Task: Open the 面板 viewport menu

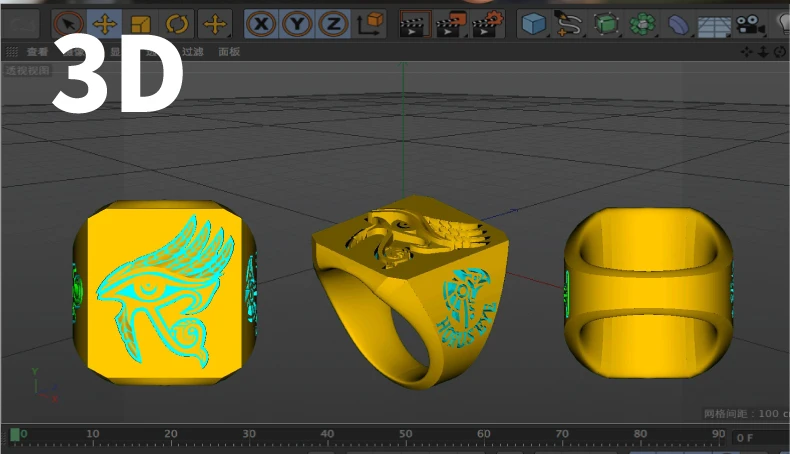Action: (229, 51)
